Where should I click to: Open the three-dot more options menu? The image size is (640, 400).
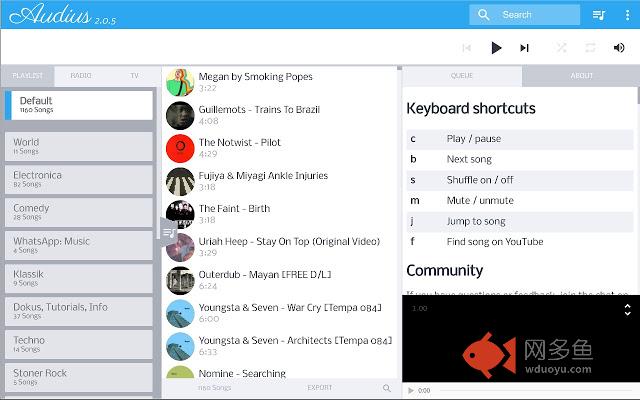pyautogui.click(x=627, y=15)
